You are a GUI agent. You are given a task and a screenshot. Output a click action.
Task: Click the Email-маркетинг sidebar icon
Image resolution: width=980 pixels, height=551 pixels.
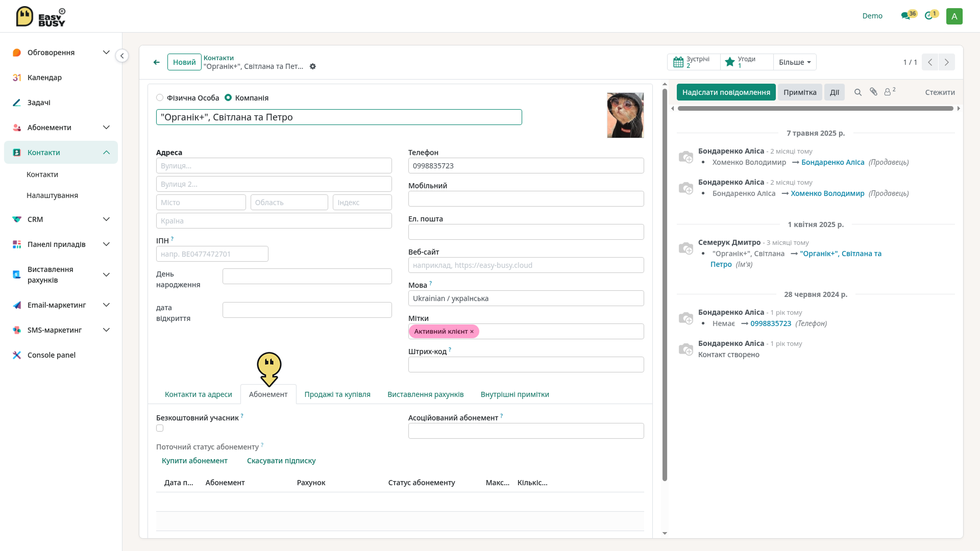17,305
